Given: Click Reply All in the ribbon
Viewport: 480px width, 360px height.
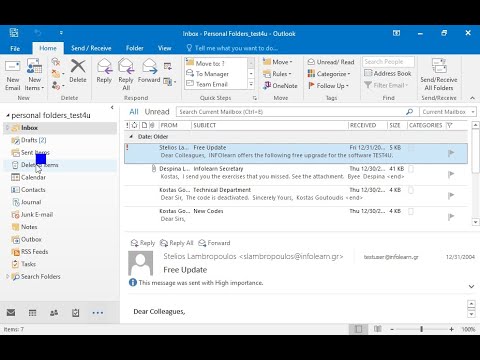Looking at the screenshot, I should pyautogui.click(x=126, y=75).
